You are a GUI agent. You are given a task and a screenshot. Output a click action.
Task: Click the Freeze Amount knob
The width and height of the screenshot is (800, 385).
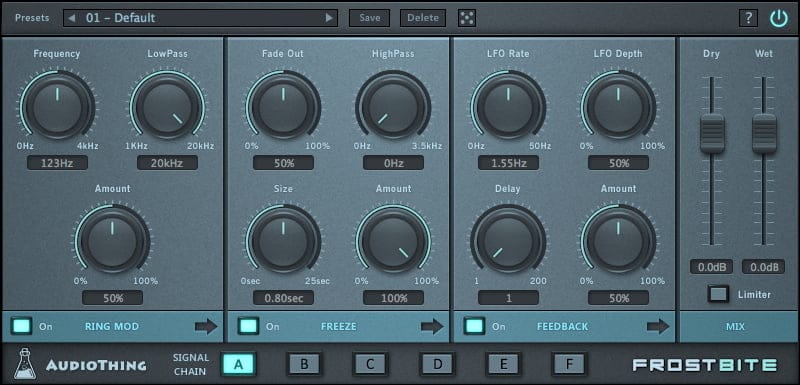tap(393, 242)
